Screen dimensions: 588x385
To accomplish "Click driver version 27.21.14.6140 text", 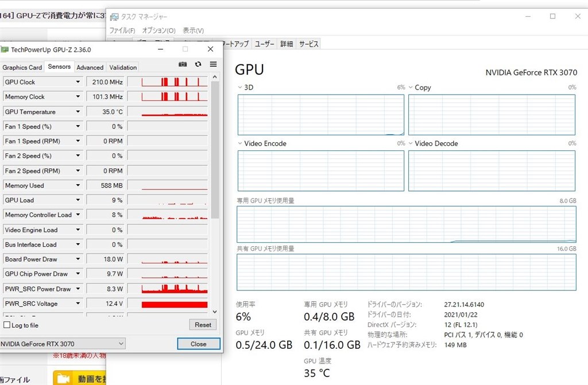I will click(x=464, y=305).
